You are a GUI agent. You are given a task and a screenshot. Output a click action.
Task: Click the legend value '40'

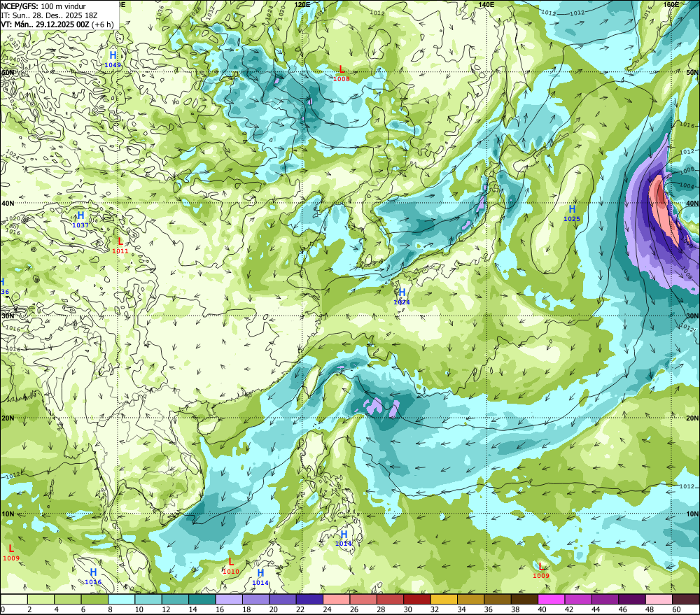click(542, 609)
